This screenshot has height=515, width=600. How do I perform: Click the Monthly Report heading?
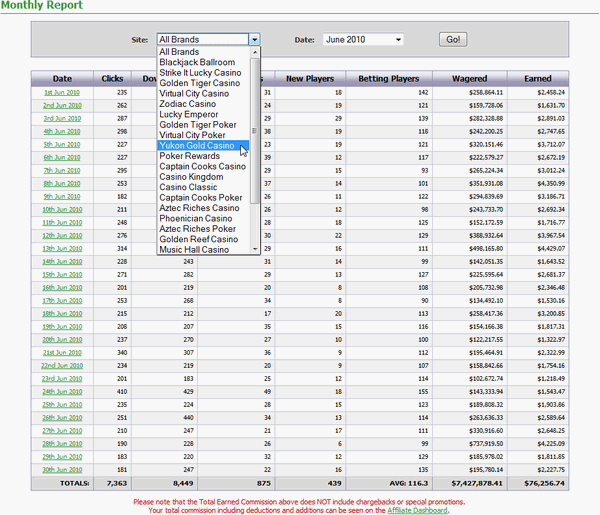point(41,5)
